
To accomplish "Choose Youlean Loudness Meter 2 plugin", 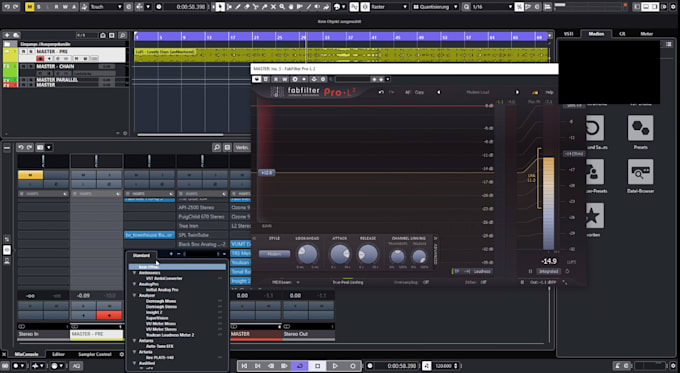I will [170, 335].
